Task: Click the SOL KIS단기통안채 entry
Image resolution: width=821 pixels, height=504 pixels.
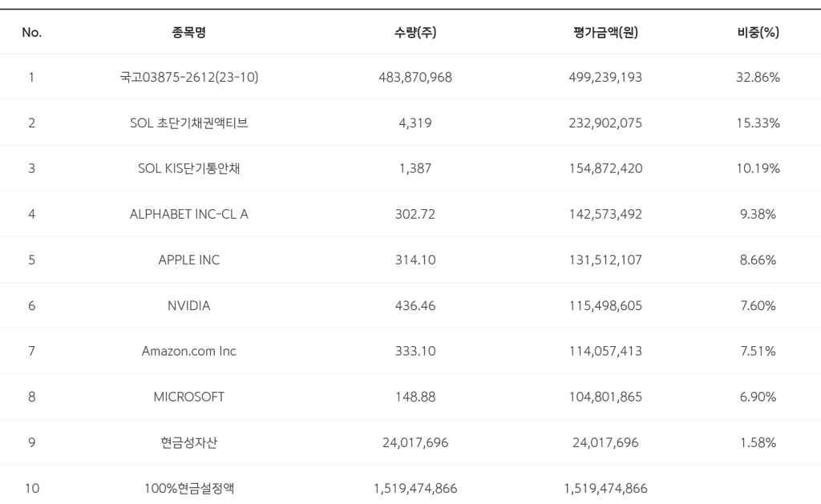Action: click(188, 169)
